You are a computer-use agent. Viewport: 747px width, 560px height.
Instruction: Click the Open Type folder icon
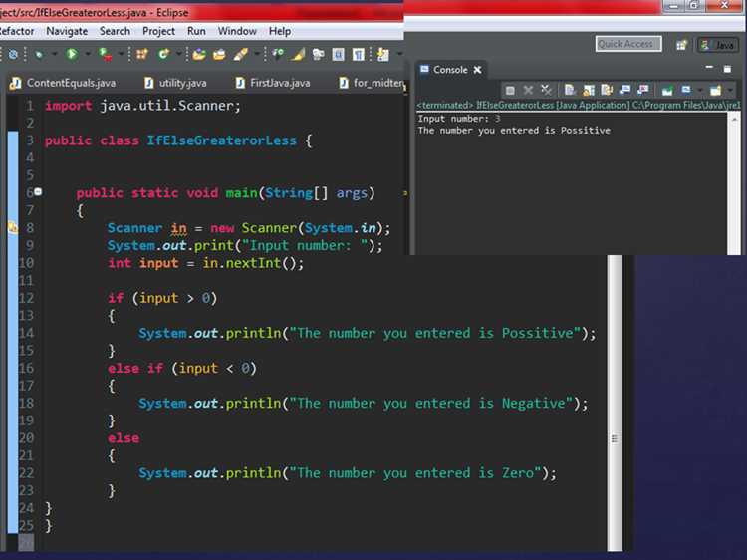pyautogui.click(x=198, y=55)
